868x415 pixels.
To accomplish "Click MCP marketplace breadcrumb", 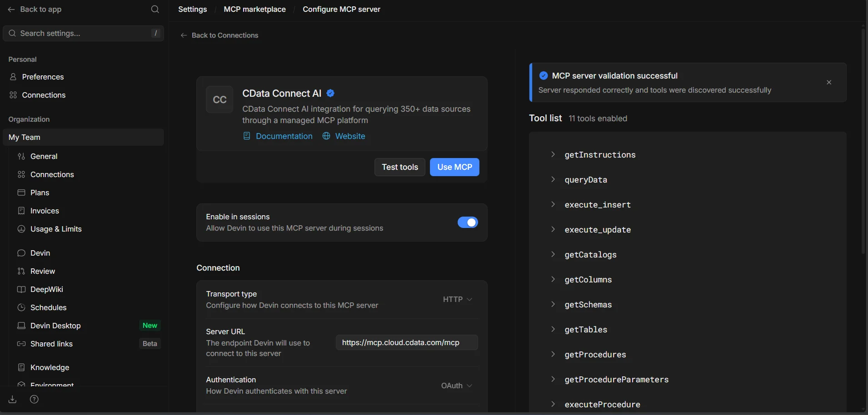I will [x=254, y=9].
